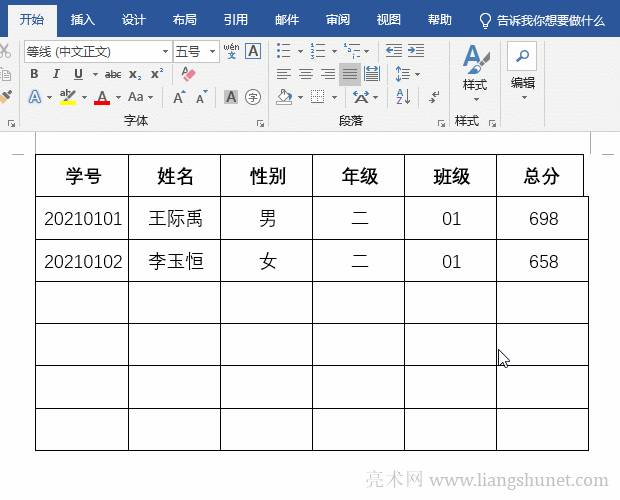Click line spacing icon

point(403,74)
